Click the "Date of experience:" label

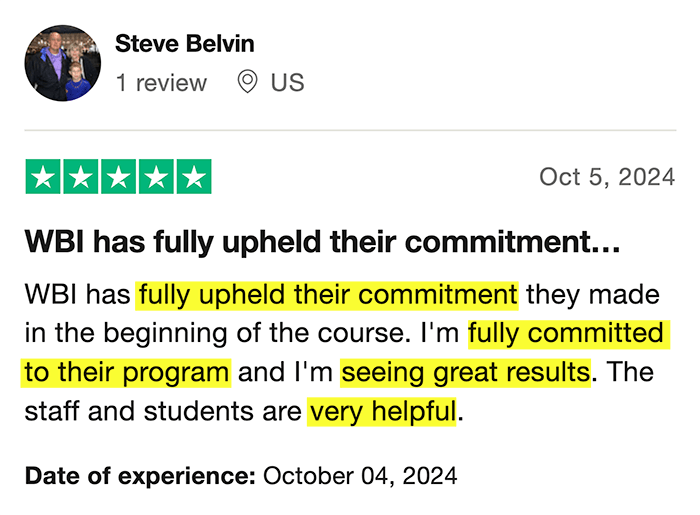[x=141, y=474]
